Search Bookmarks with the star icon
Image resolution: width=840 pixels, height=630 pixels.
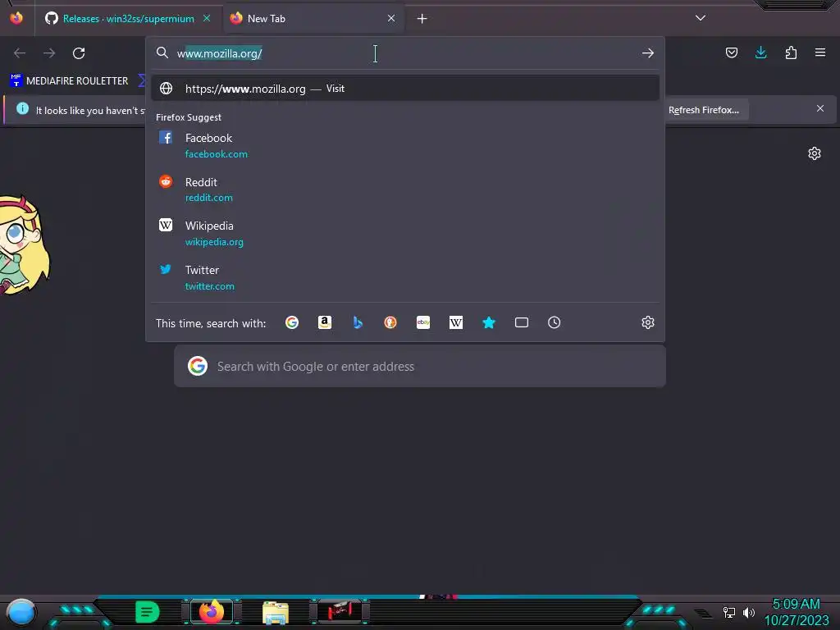[x=489, y=322]
